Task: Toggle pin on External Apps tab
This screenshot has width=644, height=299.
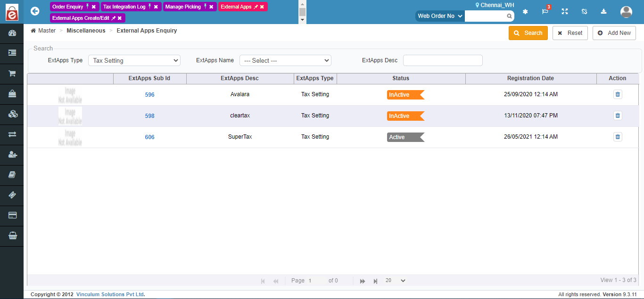Action: click(x=256, y=7)
